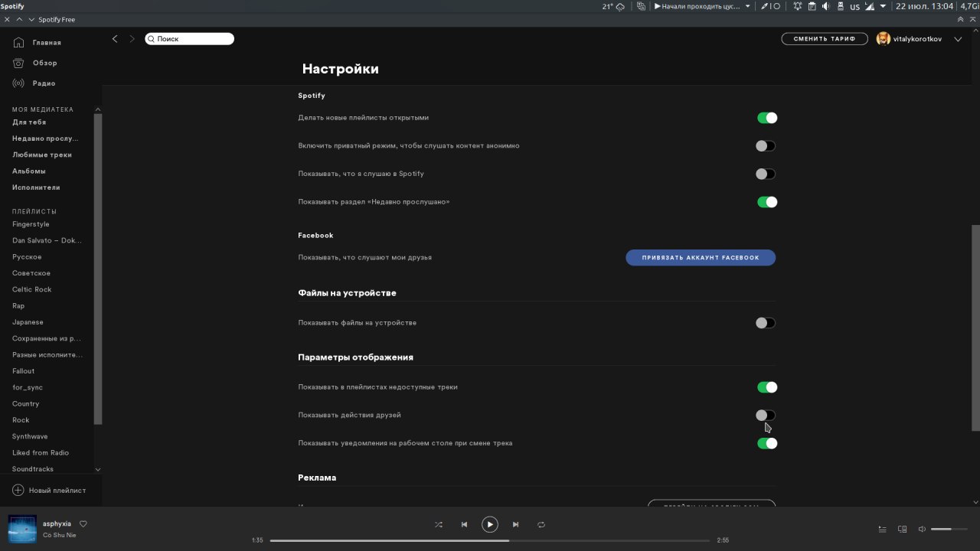
Task: Click ПРИВЯЗАТЬ АККАУНТ FACEBOOK button
Action: coord(701,258)
